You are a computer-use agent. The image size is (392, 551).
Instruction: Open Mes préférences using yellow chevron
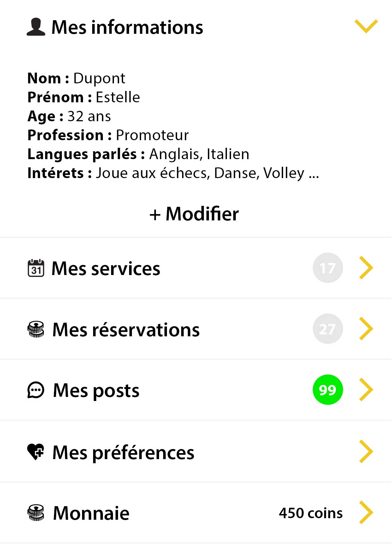[366, 452]
